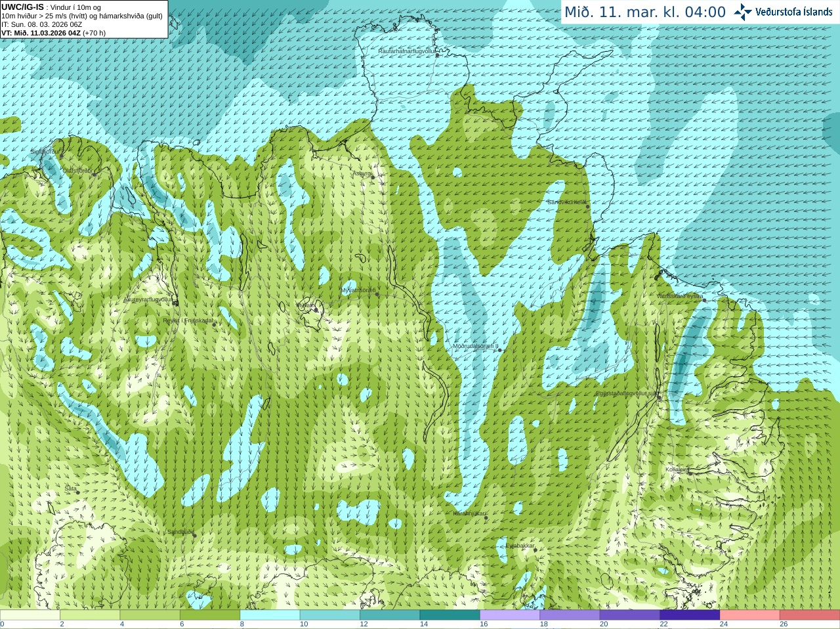
Task: Click the legend line about 10m hviður > 25 m/s
Action: pos(82,16)
